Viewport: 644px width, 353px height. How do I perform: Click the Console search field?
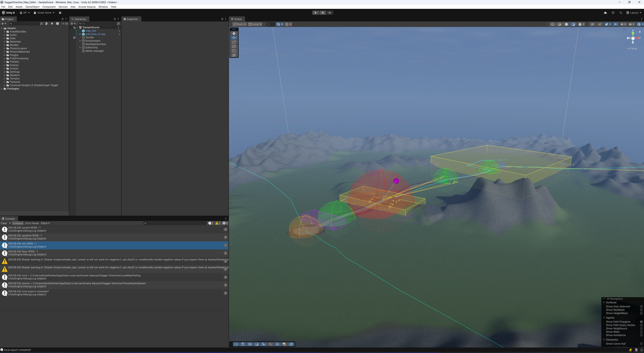coord(175,223)
